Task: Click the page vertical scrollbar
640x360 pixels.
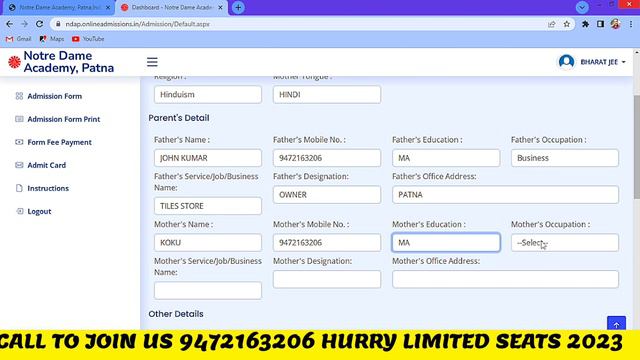Action: point(637,147)
